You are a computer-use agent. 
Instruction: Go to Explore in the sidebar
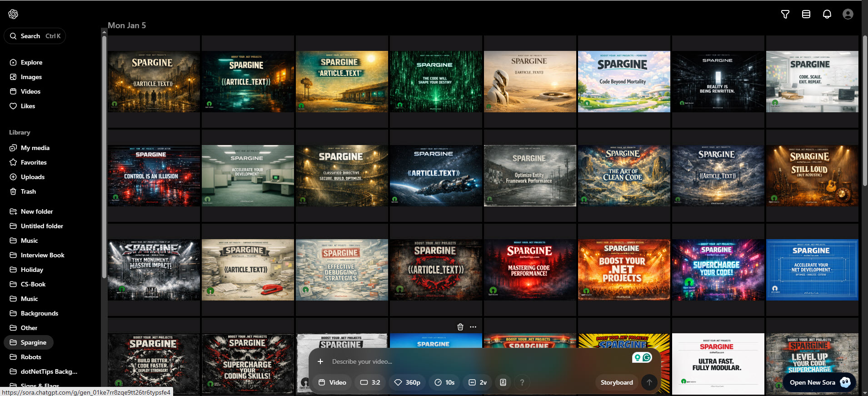(x=31, y=62)
